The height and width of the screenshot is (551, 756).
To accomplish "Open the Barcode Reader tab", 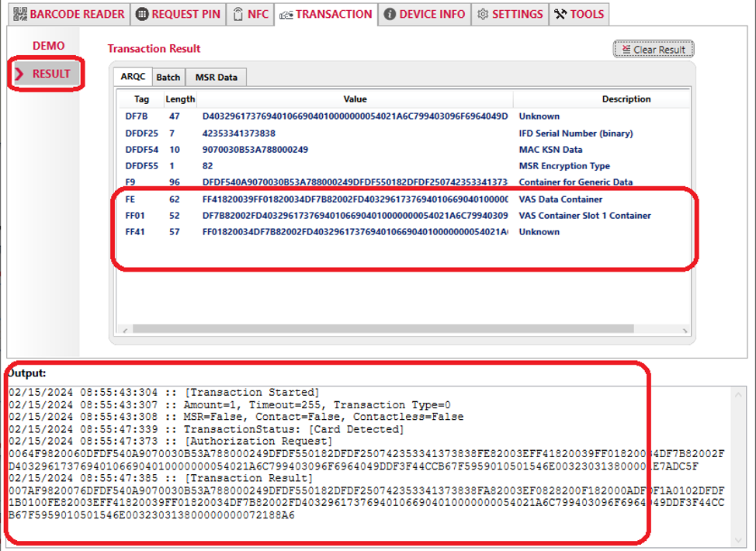I will point(69,15).
